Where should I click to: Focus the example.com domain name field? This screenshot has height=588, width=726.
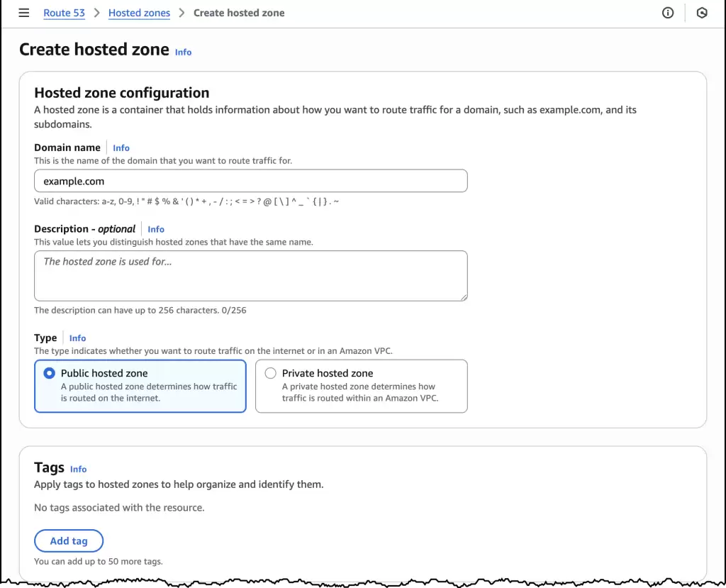(250, 181)
